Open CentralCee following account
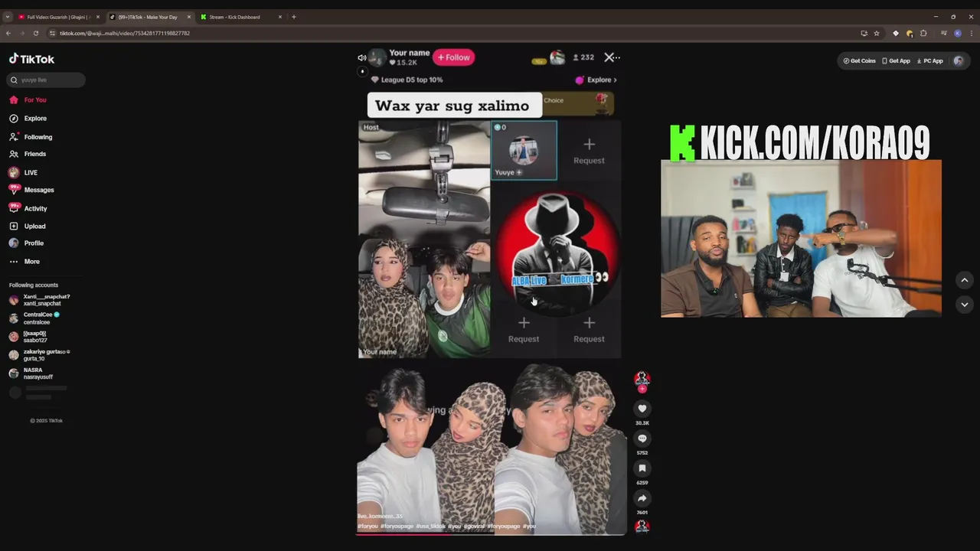980x551 pixels. click(34, 318)
